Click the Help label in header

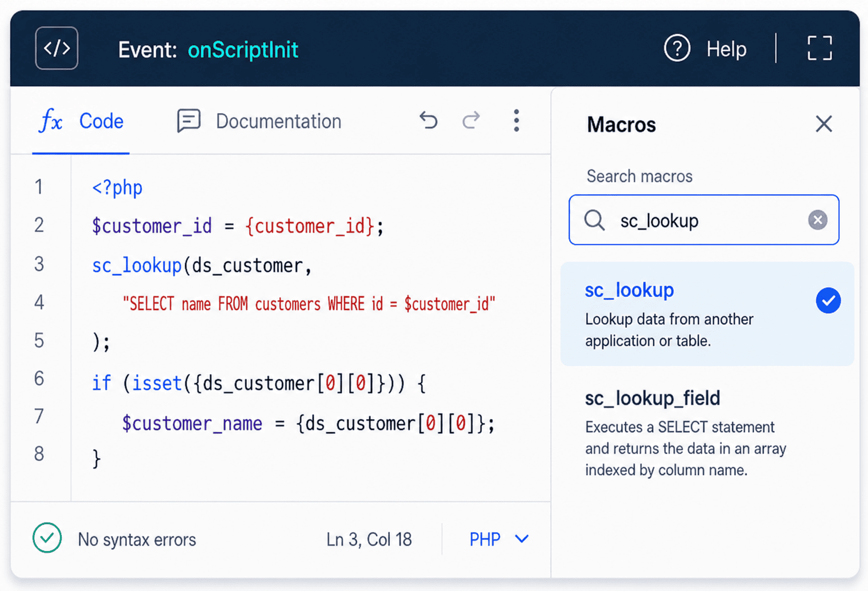click(726, 50)
